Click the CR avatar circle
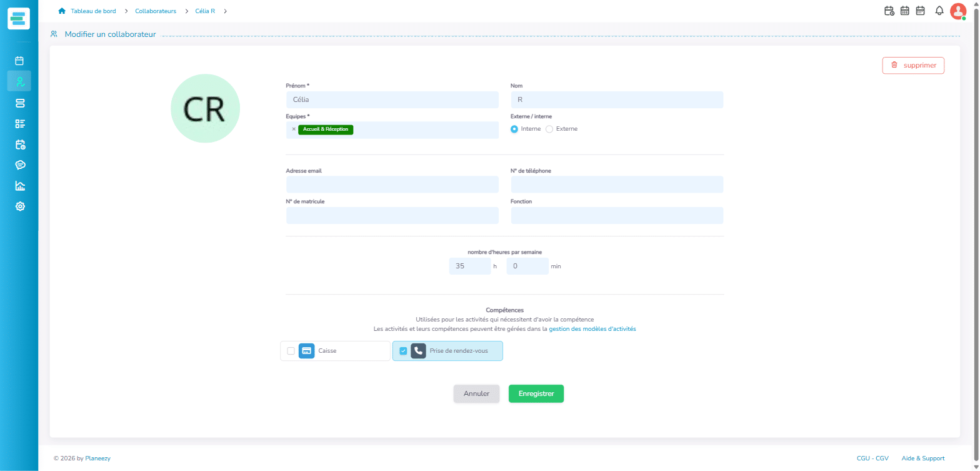Screen dimensions: 980x471 click(205, 108)
